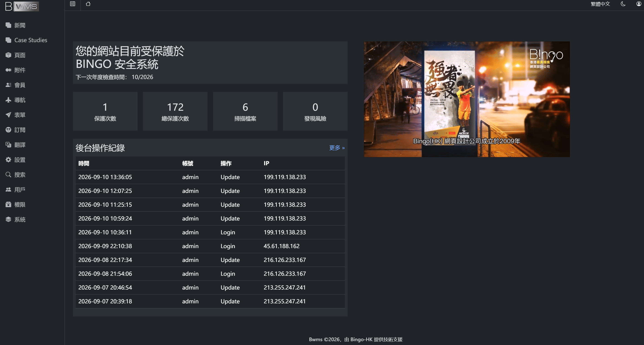Click next annual check date 10/2026
The height and width of the screenshot is (345, 644).
click(142, 77)
